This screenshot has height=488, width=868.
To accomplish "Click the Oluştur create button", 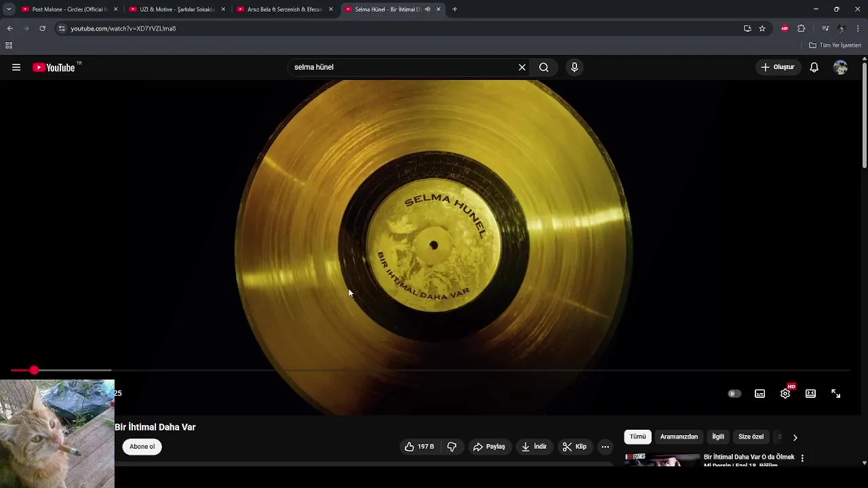I will [778, 67].
